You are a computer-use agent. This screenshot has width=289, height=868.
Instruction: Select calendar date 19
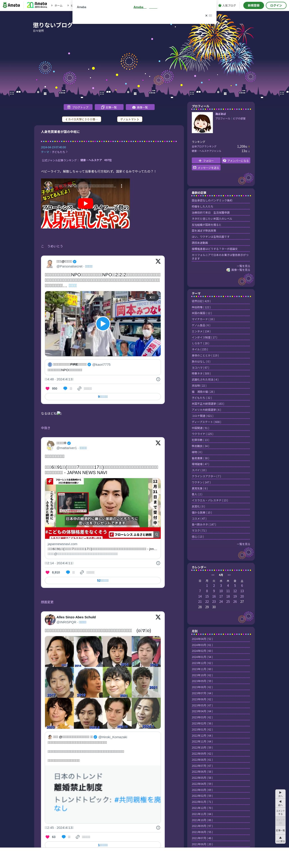pyautogui.click(x=235, y=596)
